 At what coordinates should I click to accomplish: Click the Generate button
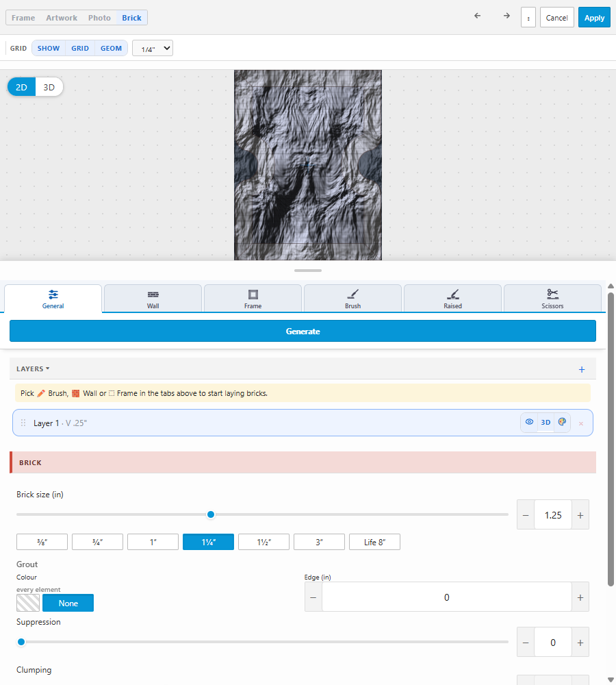coord(303,331)
